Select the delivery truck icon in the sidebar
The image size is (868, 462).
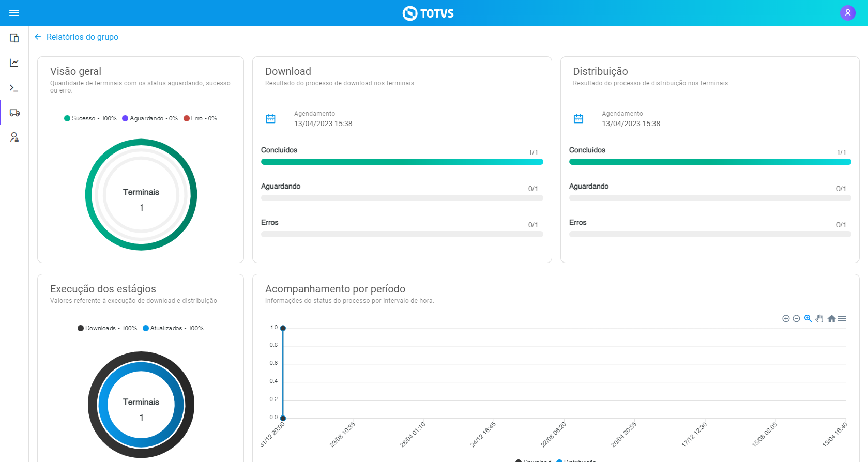[x=14, y=113]
